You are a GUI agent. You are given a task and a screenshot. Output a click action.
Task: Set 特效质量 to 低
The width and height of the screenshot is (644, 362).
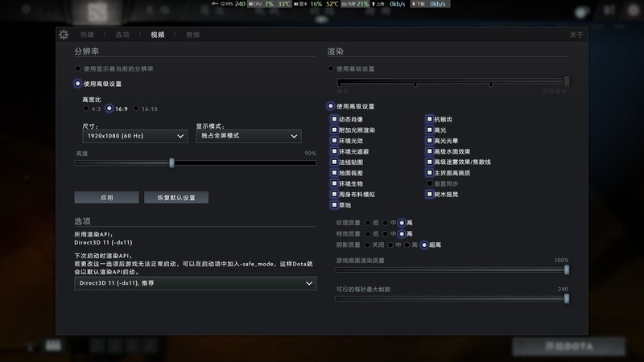(368, 234)
